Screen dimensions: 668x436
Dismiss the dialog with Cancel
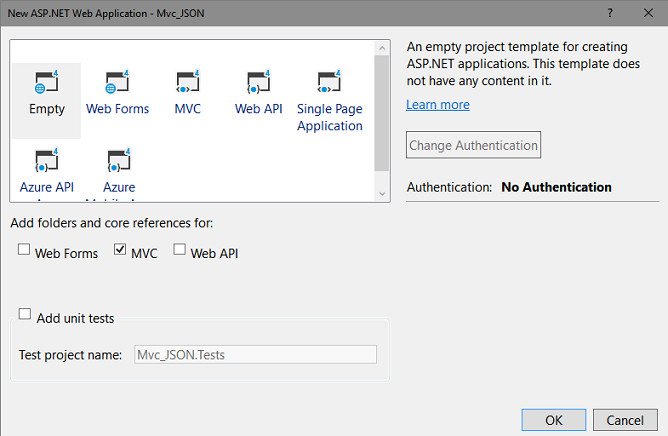coord(625,420)
